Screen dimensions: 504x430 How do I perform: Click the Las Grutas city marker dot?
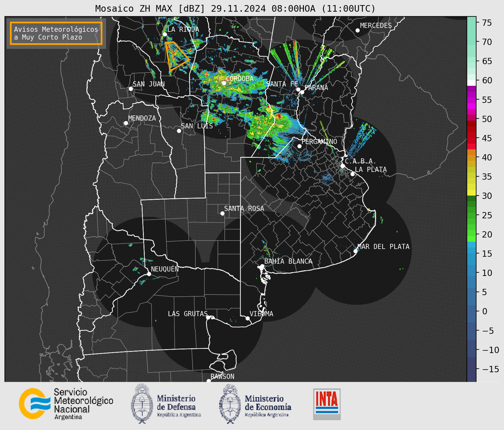pos(208,317)
